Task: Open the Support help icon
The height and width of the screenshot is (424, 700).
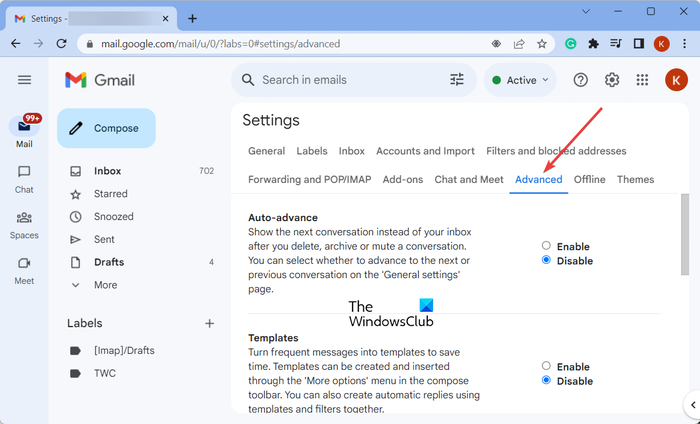Action: (580, 80)
